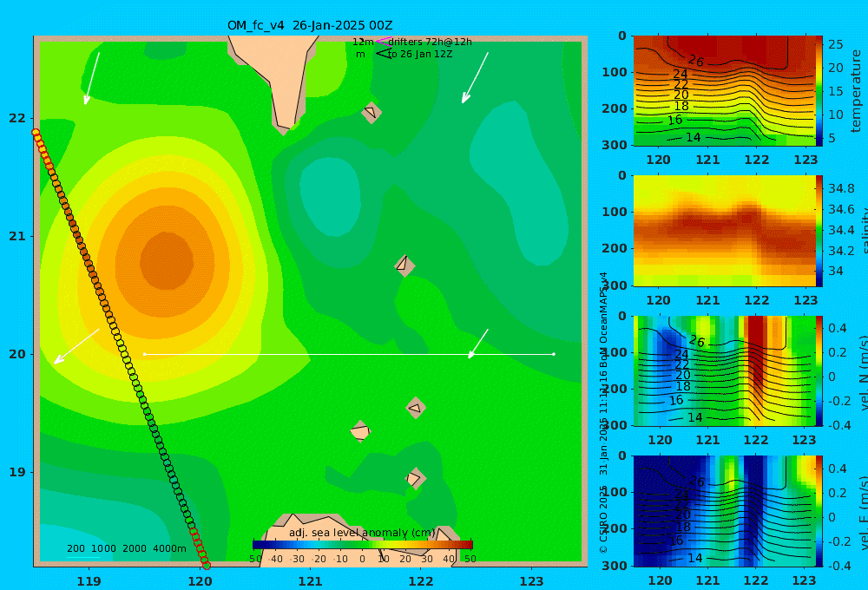Screen dimensions: 868x590
Task: Click the last red track circle near 120E
Action: [207, 565]
